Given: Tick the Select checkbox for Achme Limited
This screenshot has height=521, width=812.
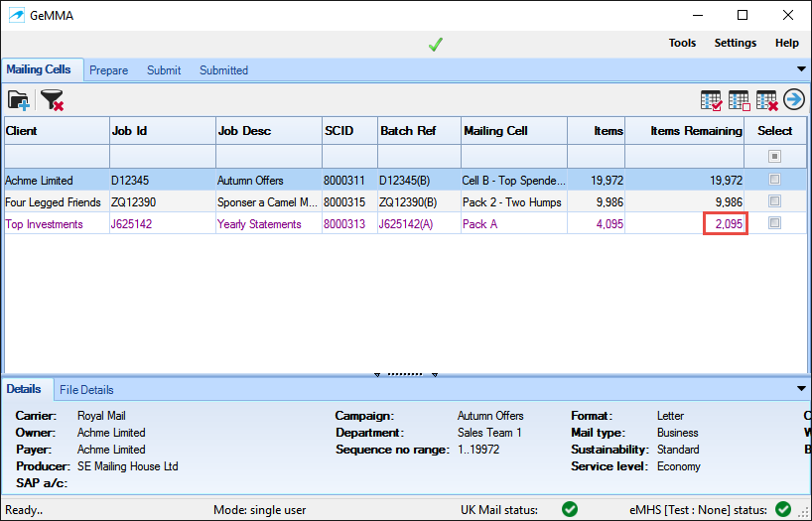Looking at the screenshot, I should pos(774,180).
